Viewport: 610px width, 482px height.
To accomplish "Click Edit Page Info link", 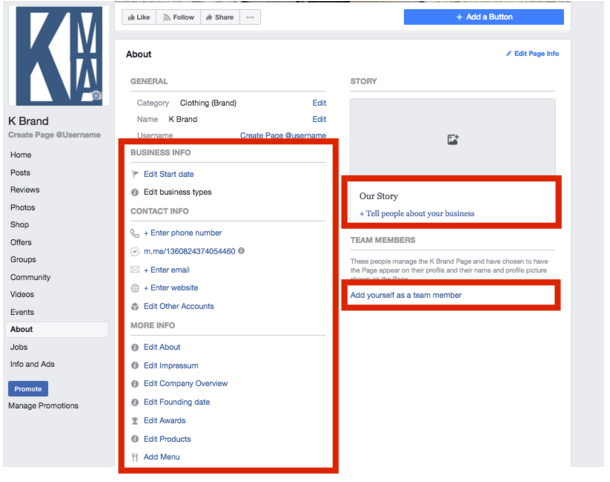I will (533, 54).
